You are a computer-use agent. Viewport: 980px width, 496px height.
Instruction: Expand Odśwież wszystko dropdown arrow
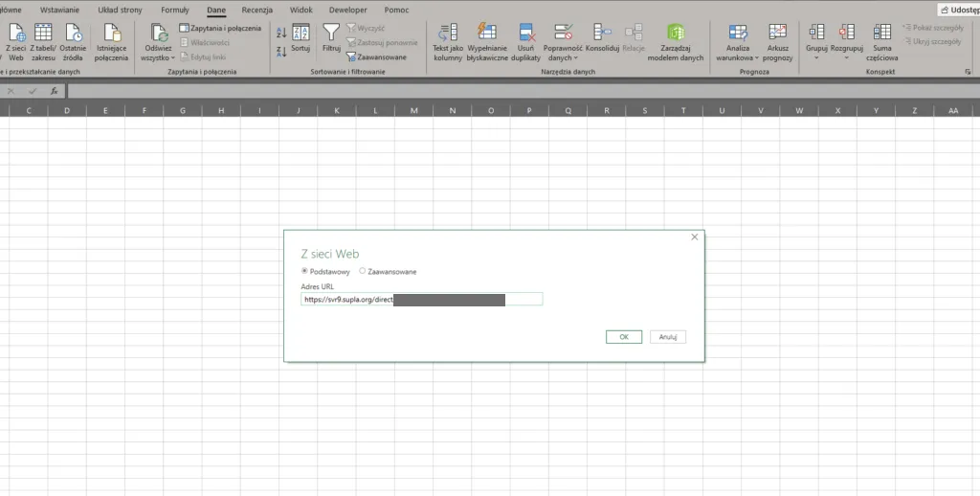[173, 58]
